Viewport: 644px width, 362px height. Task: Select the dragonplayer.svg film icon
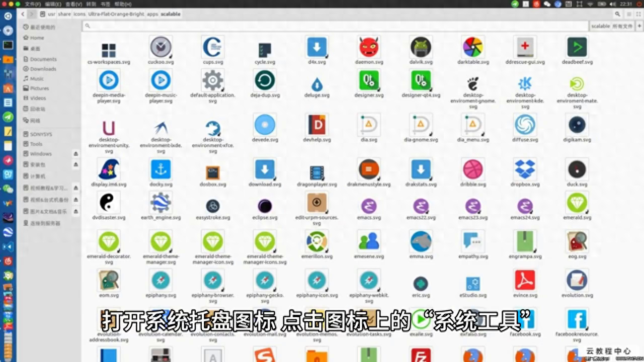click(x=317, y=172)
